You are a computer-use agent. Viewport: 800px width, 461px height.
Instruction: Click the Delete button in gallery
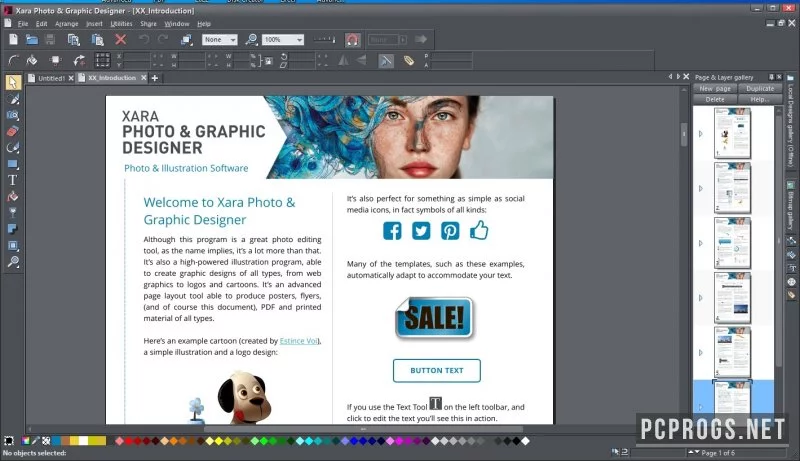click(715, 99)
